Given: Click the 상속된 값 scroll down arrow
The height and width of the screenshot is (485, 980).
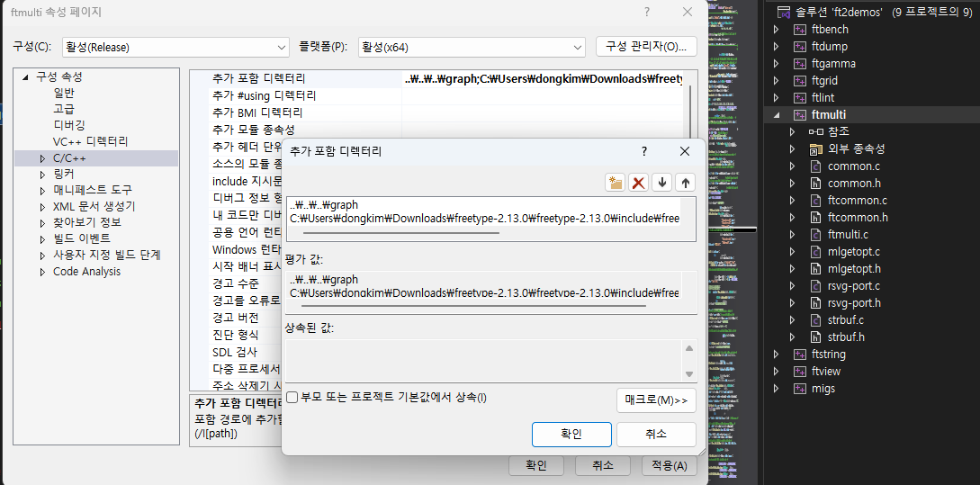Looking at the screenshot, I should (689, 373).
